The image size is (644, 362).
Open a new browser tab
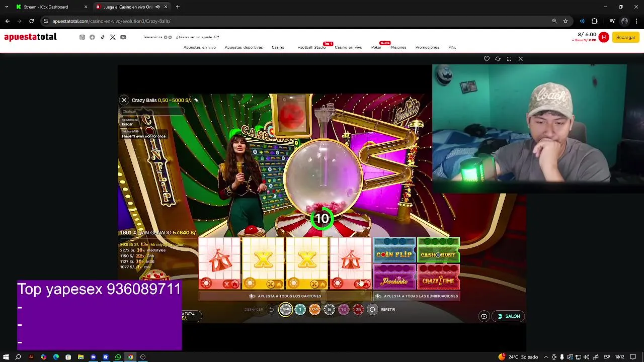point(178,7)
